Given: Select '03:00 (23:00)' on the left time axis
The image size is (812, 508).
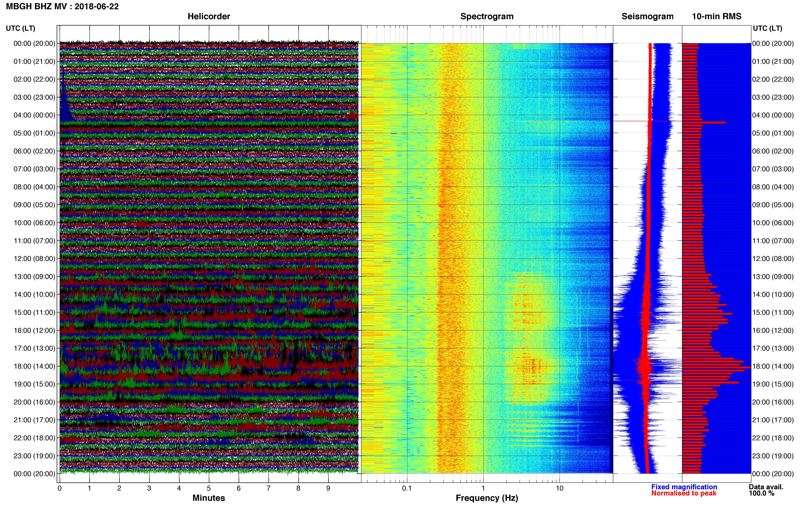Looking at the screenshot, I should pyautogui.click(x=34, y=97).
